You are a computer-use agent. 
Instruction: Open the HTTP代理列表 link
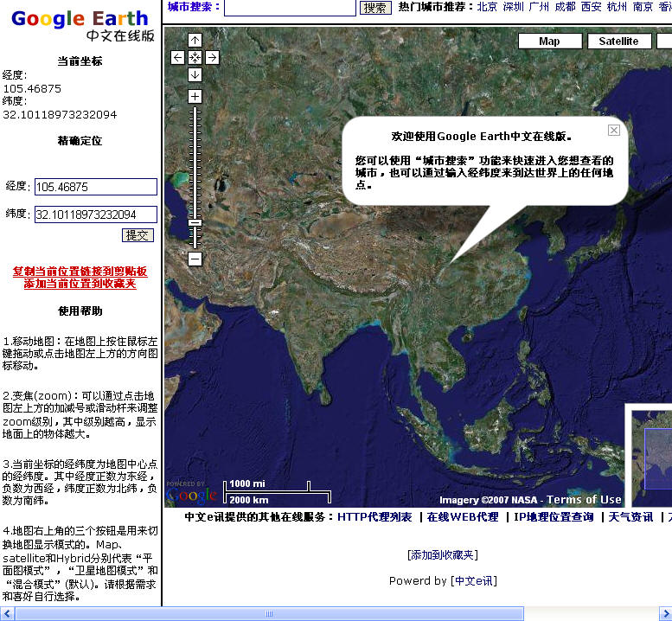[374, 517]
